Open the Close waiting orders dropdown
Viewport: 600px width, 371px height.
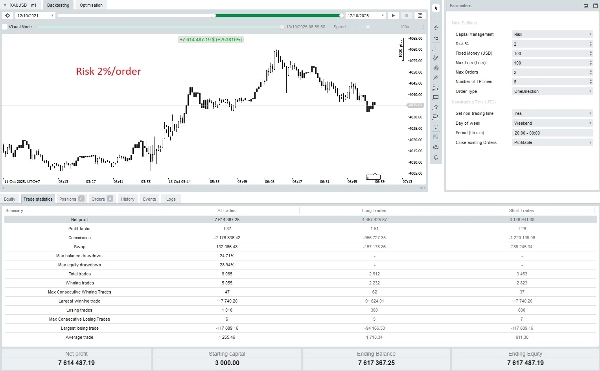point(553,142)
